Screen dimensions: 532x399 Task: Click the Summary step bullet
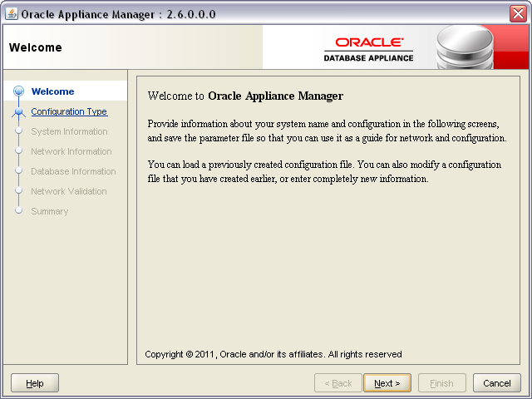[18, 210]
